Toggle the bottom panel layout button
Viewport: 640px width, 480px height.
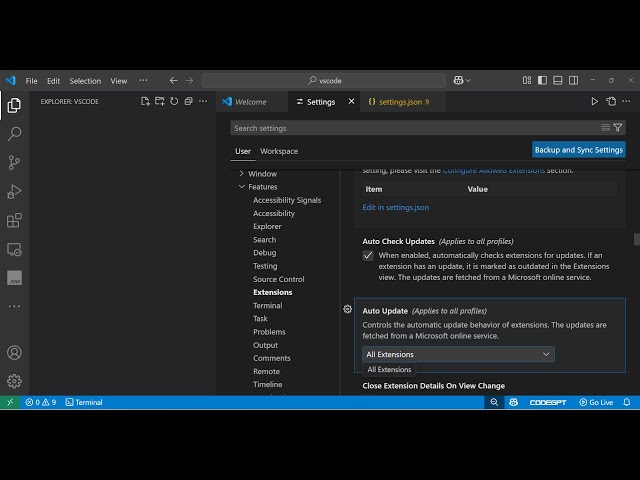(557, 80)
